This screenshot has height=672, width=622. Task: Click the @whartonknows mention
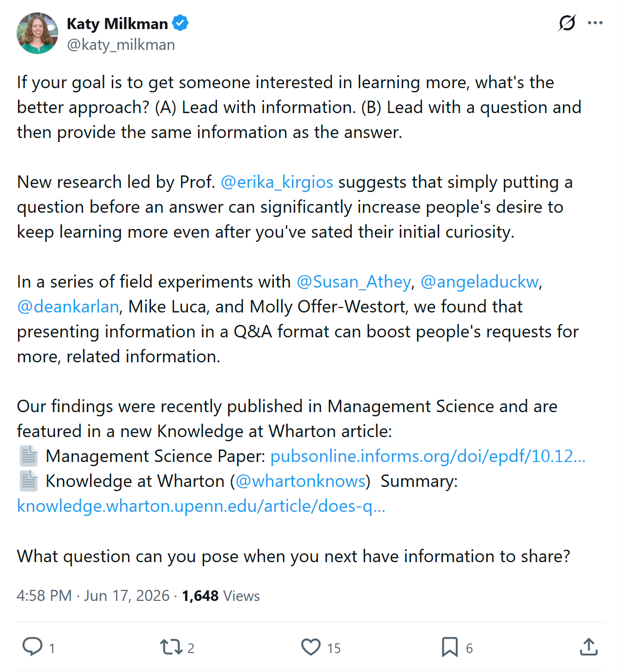pos(301,481)
